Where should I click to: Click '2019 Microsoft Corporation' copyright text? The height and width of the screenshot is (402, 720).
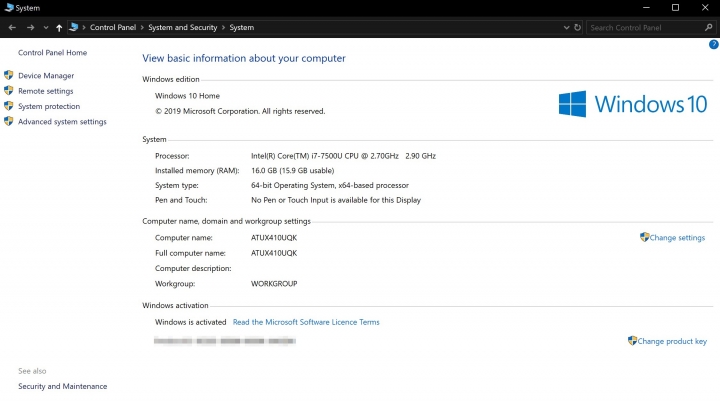pos(212,111)
